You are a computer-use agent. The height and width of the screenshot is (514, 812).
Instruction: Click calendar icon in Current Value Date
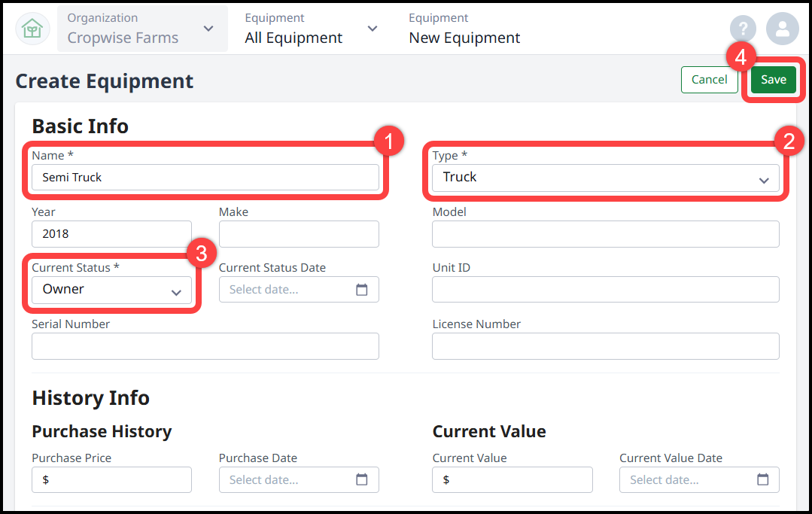pyautogui.click(x=762, y=479)
